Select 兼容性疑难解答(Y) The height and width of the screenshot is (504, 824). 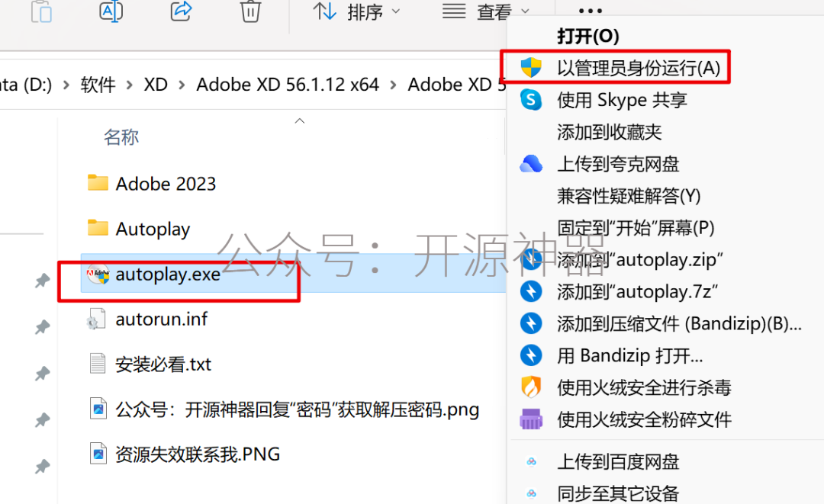629,196
